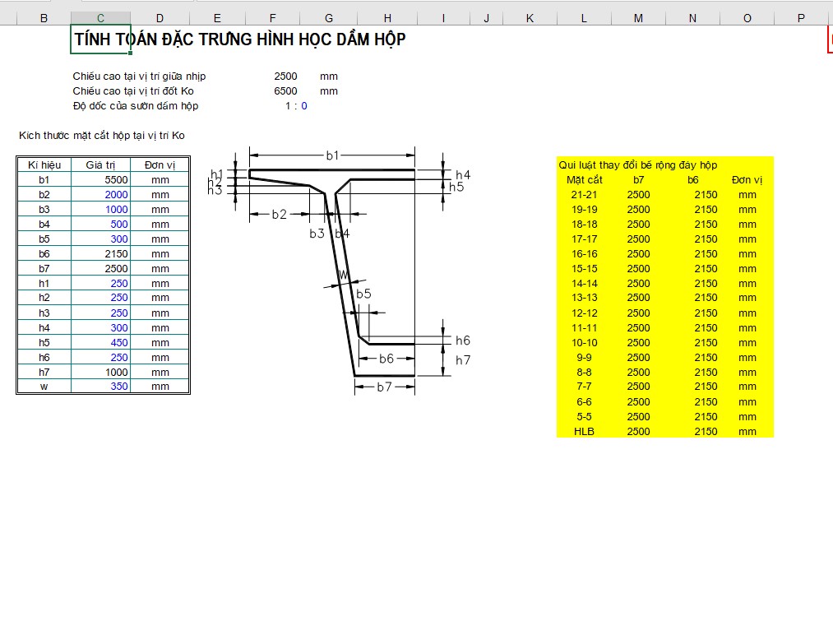The image size is (833, 644).
Task: Click the HLB row label
Action: [584, 431]
